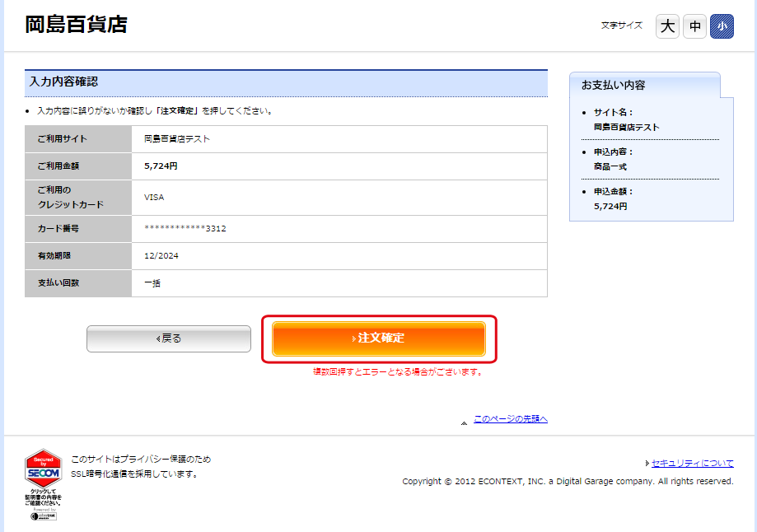This screenshot has height=532, width=757.
Task: Open the セキュリティについて link
Action: pos(692,463)
